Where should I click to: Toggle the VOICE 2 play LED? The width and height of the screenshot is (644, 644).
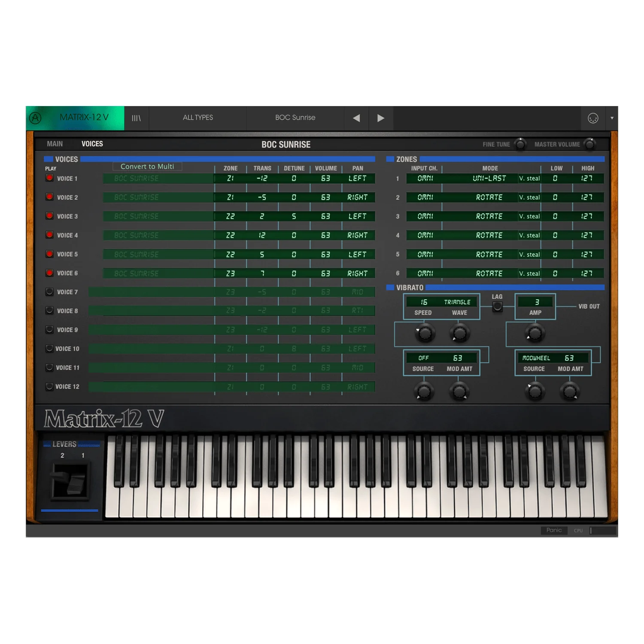point(49,197)
